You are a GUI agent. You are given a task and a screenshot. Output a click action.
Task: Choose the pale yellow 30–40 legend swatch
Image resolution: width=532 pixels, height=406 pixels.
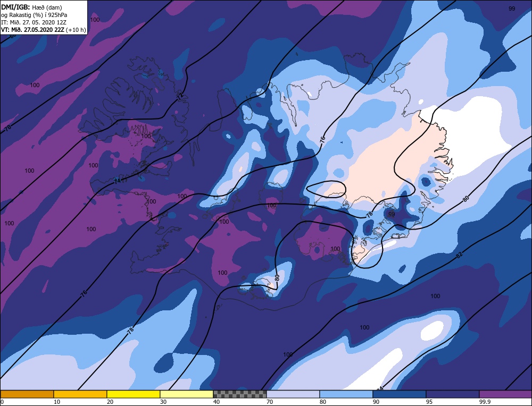[x=187, y=394]
